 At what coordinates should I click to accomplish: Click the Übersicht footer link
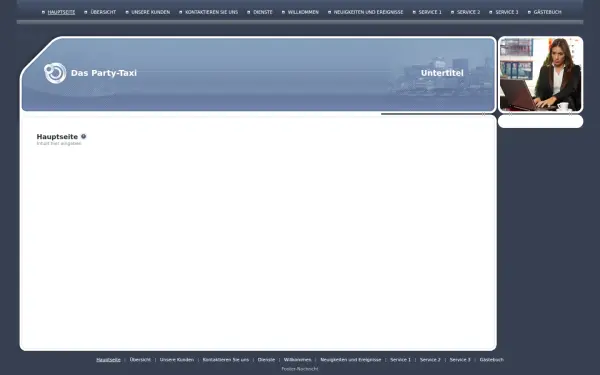[x=140, y=360]
